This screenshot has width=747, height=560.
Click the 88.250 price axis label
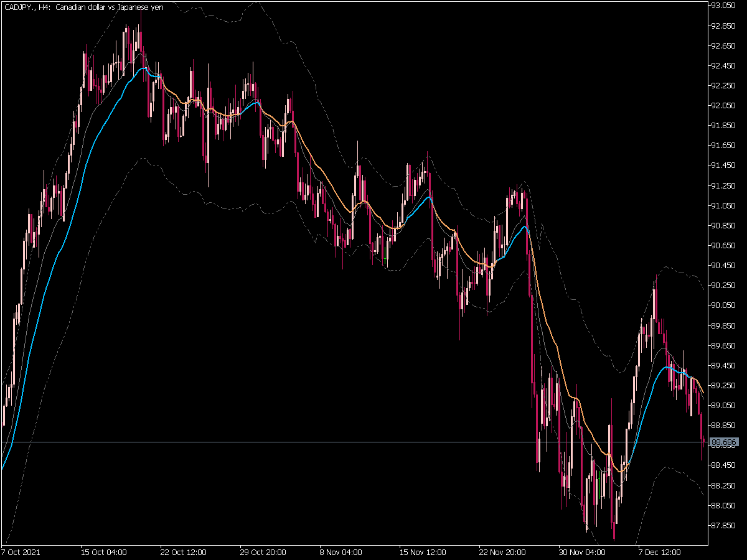[x=724, y=485]
